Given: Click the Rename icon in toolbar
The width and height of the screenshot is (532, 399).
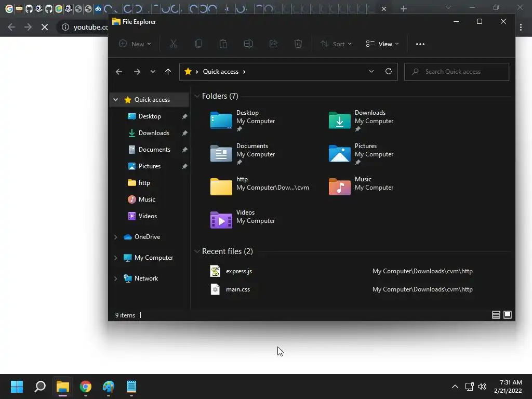Looking at the screenshot, I should tap(248, 44).
